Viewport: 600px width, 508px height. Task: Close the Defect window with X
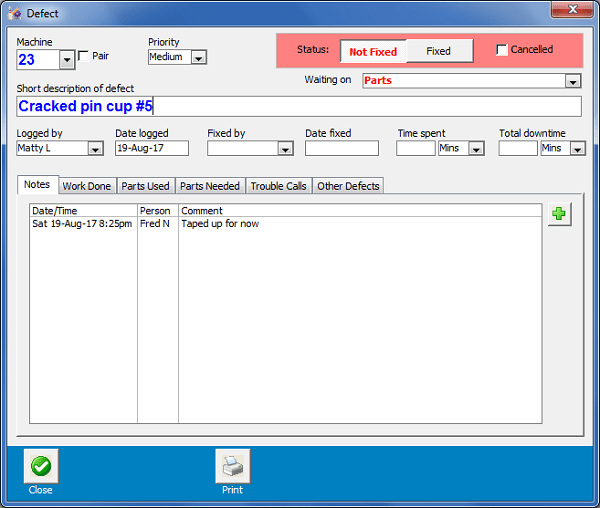click(572, 9)
